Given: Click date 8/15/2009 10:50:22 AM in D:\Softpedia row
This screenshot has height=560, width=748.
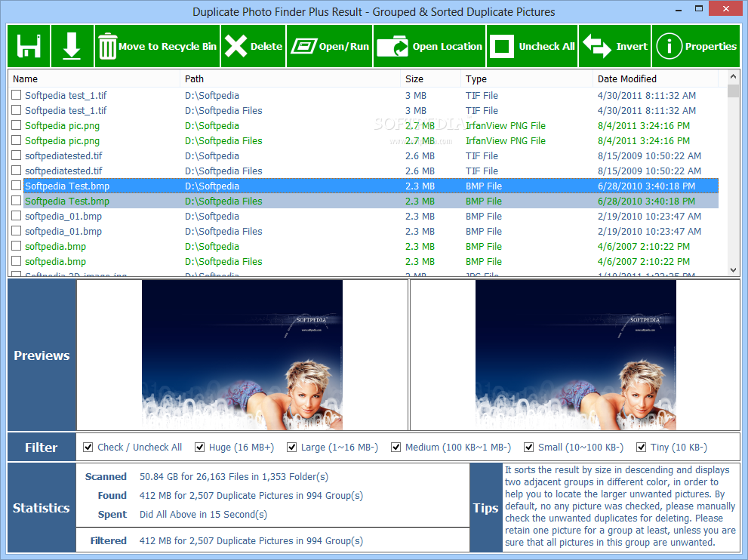Looking at the screenshot, I should (x=649, y=155).
